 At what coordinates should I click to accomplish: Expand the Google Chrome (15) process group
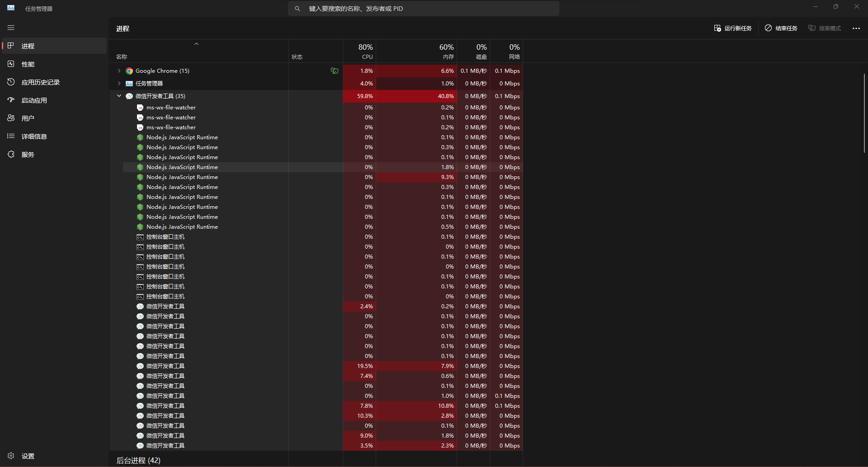pos(119,71)
